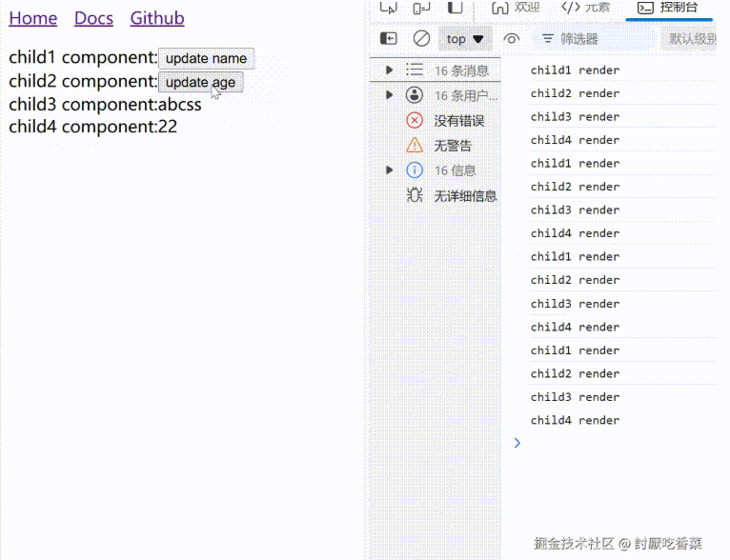Click the text child4 component:22

coord(93,127)
